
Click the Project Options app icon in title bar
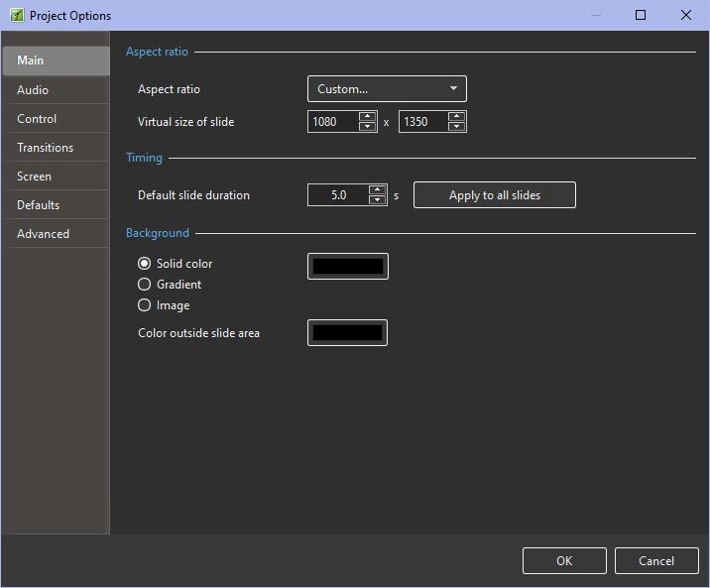(x=16, y=16)
